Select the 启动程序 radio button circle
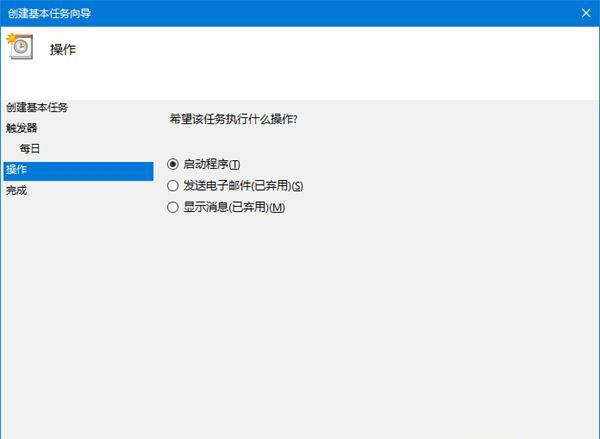The width and height of the screenshot is (600, 439). tap(173, 164)
